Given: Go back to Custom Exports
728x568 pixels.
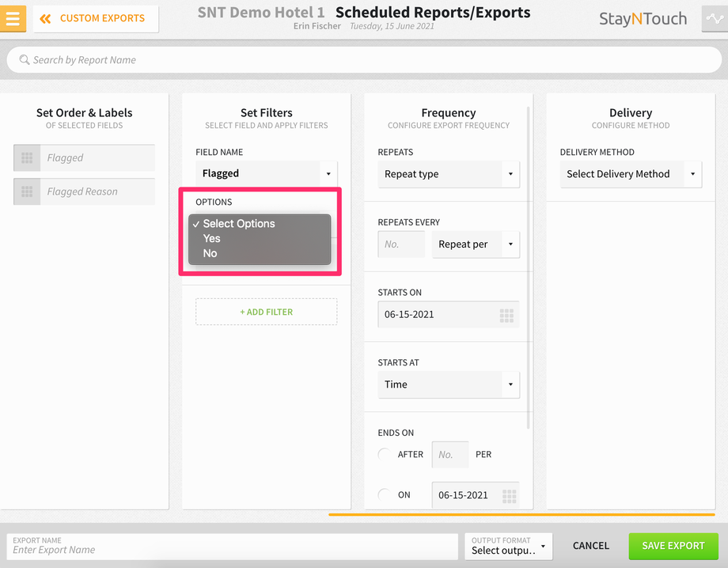Looking at the screenshot, I should point(96,18).
